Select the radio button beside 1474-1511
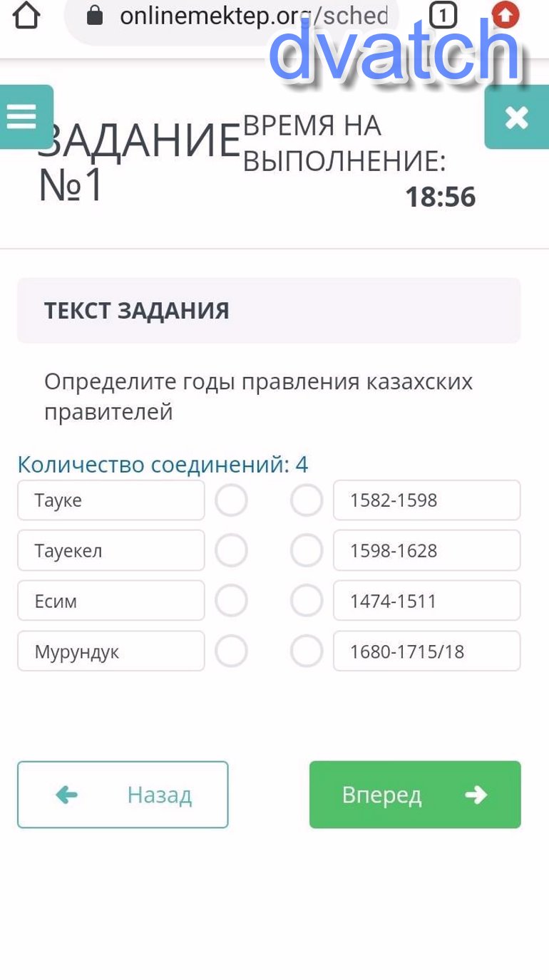549x980 pixels. pos(307,601)
